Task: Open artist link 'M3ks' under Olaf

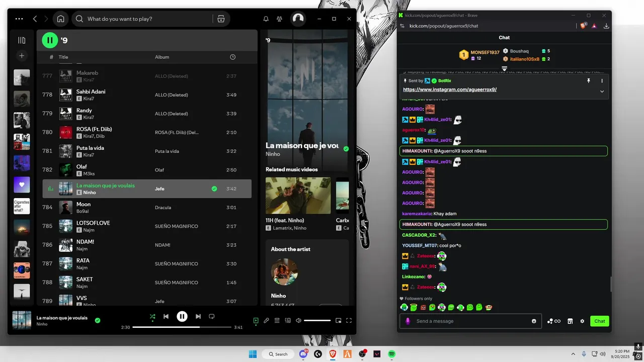Action: (89, 173)
